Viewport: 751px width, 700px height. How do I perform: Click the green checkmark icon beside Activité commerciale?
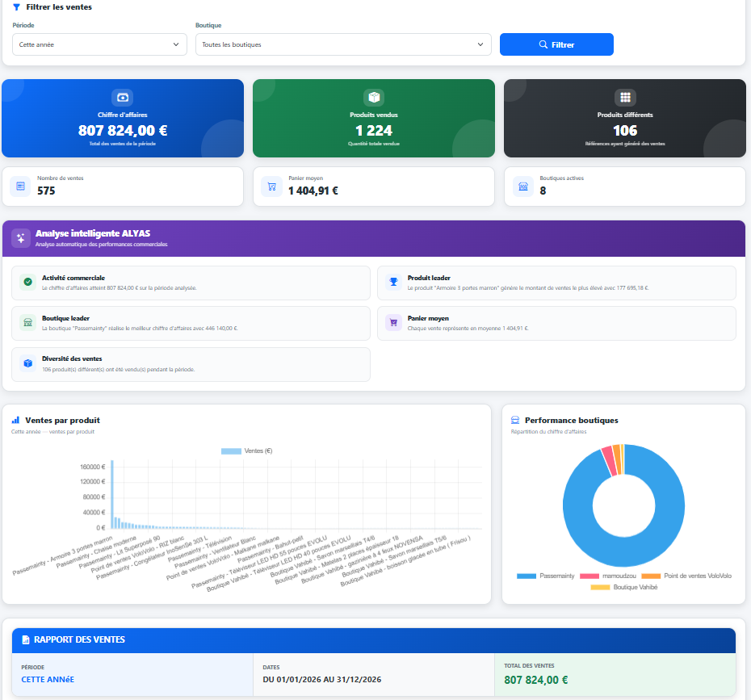coord(27,282)
